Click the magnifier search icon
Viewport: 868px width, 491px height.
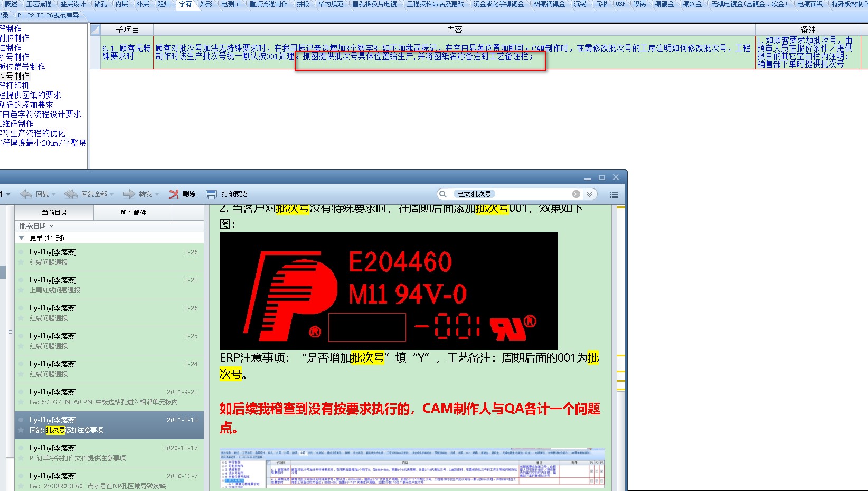(443, 194)
